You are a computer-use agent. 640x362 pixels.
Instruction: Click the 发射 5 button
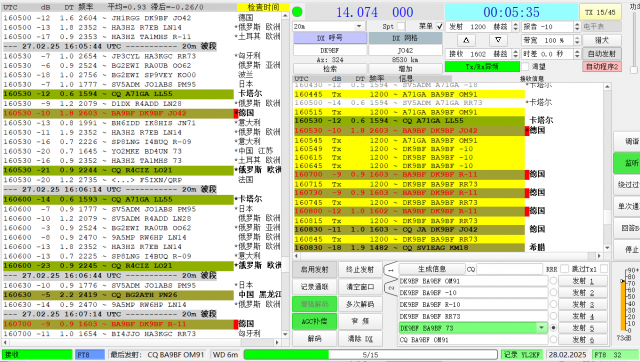(x=582, y=328)
